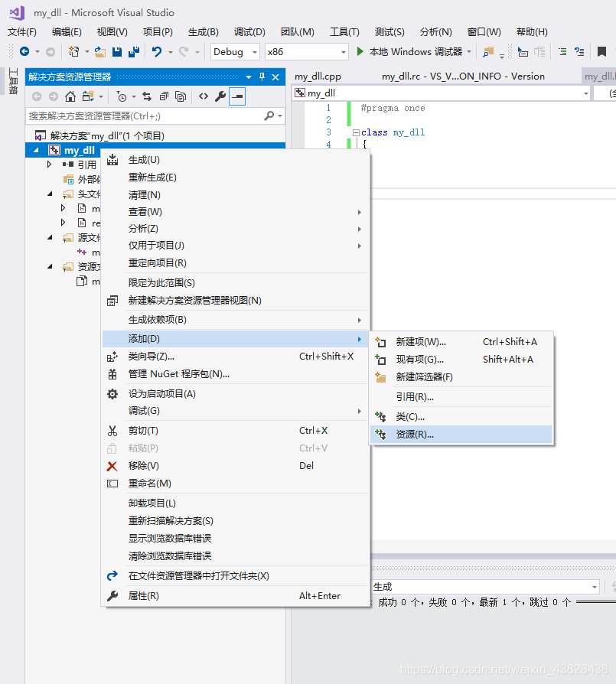The image size is (616, 684).
Task: Open the Solution Explorer window position dropdown
Action: pyautogui.click(x=249, y=77)
